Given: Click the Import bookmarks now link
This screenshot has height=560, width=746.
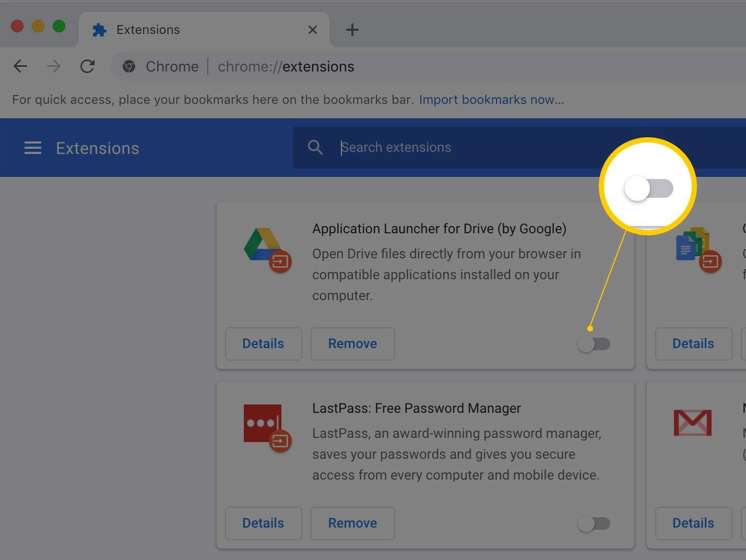Looking at the screenshot, I should 491,99.
